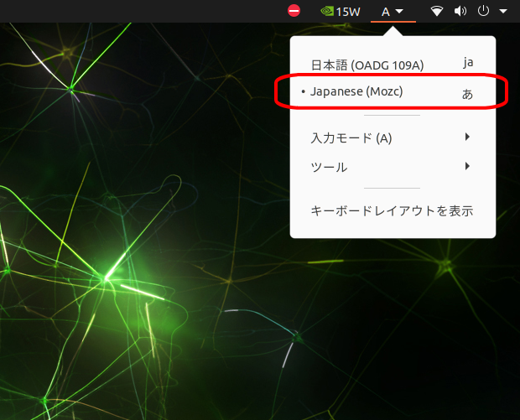The height and width of the screenshot is (420, 520).
Task: Expand the 入力モード submenu arrow
Action: coord(467,137)
